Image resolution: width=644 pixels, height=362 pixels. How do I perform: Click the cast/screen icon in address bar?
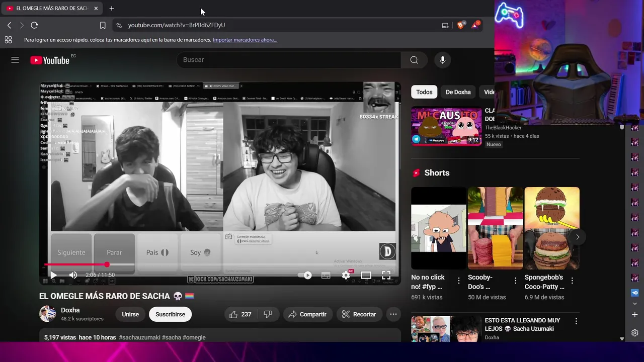click(445, 25)
